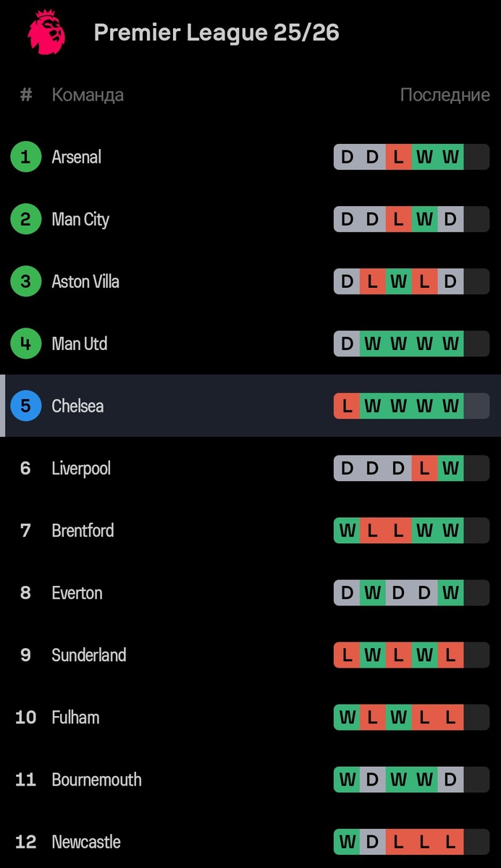The image size is (501, 868).
Task: Click Arsenal's red L result badge
Action: pos(398,157)
